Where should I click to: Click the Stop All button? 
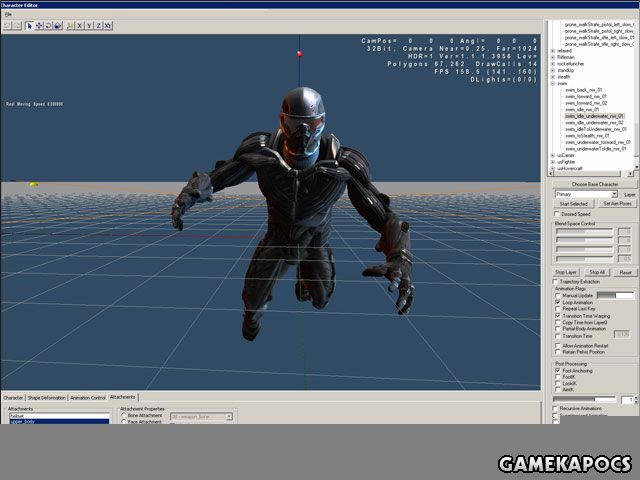pyautogui.click(x=597, y=272)
